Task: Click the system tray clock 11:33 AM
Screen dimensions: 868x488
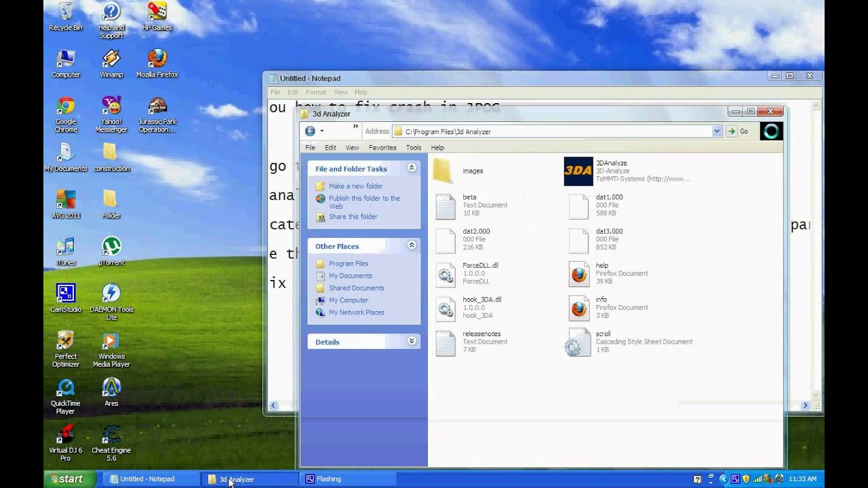Action: point(802,479)
